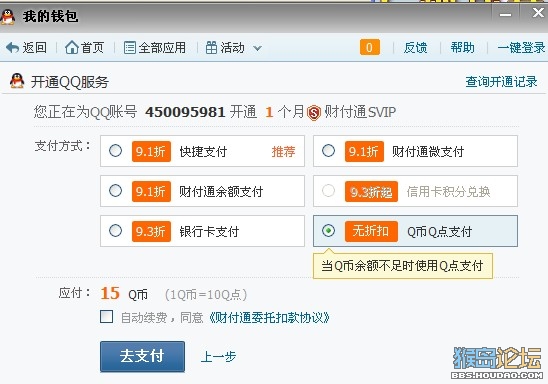The height and width of the screenshot is (384, 548).
Task: Click 9.1折 badge on 快捷支付
Action: point(151,151)
